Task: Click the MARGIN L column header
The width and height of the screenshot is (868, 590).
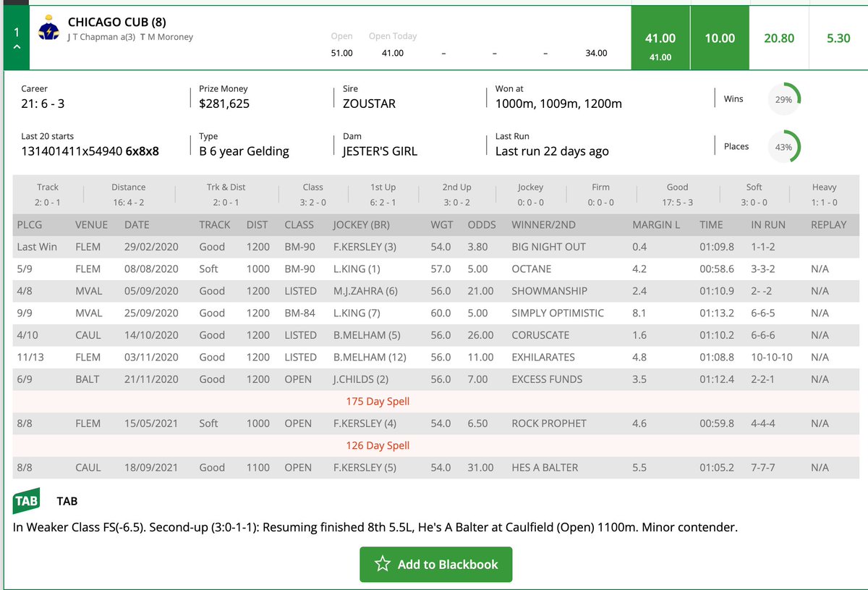Action: click(656, 225)
